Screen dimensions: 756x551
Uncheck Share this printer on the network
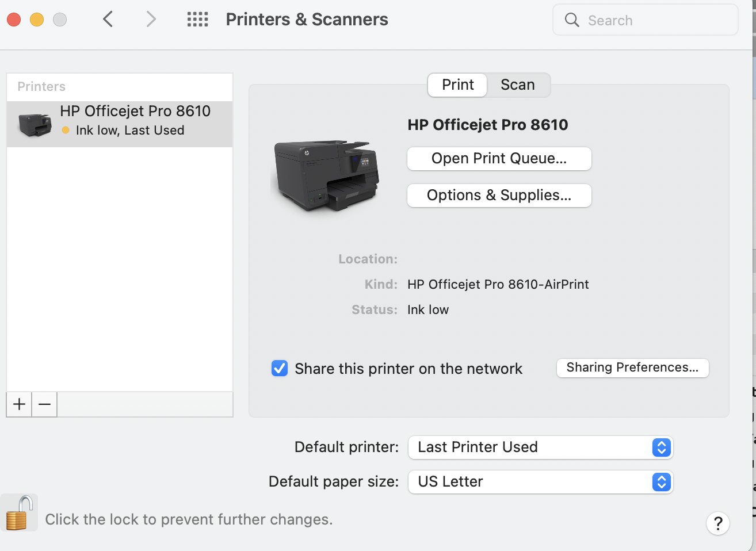click(x=280, y=368)
